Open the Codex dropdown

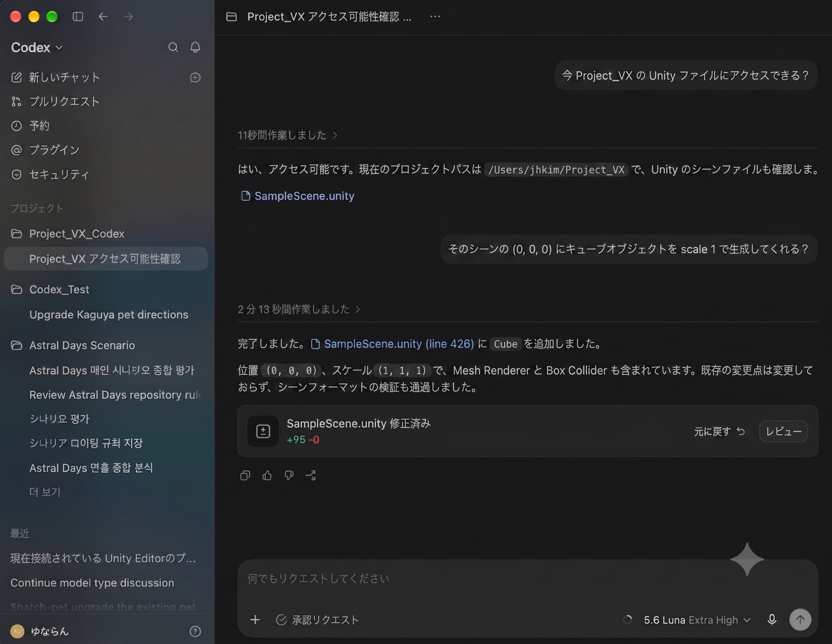click(x=37, y=48)
